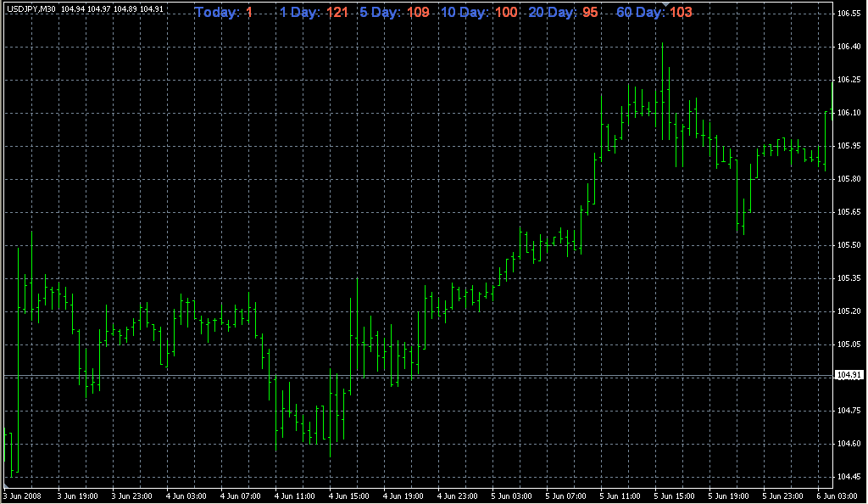Select the '1 Day: 121' range label
Screen dimensions: 868x504
tap(314, 12)
